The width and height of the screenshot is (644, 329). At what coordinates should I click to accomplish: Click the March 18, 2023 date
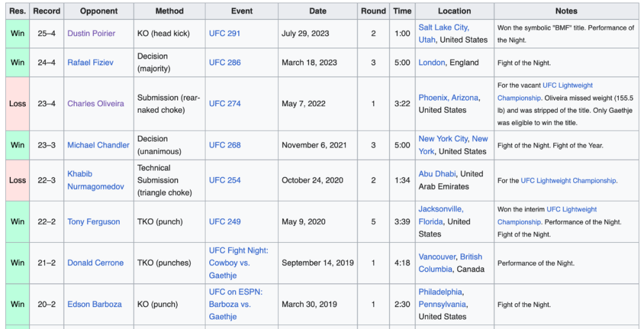coord(309,62)
